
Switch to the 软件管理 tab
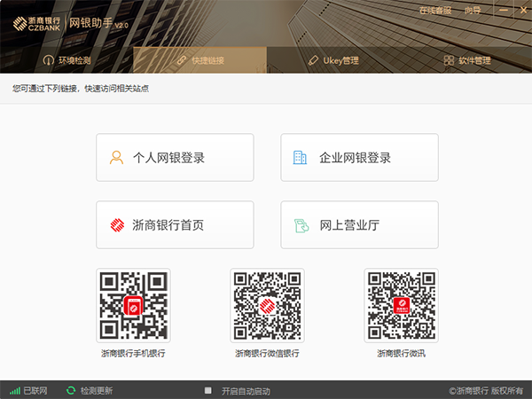467,60
